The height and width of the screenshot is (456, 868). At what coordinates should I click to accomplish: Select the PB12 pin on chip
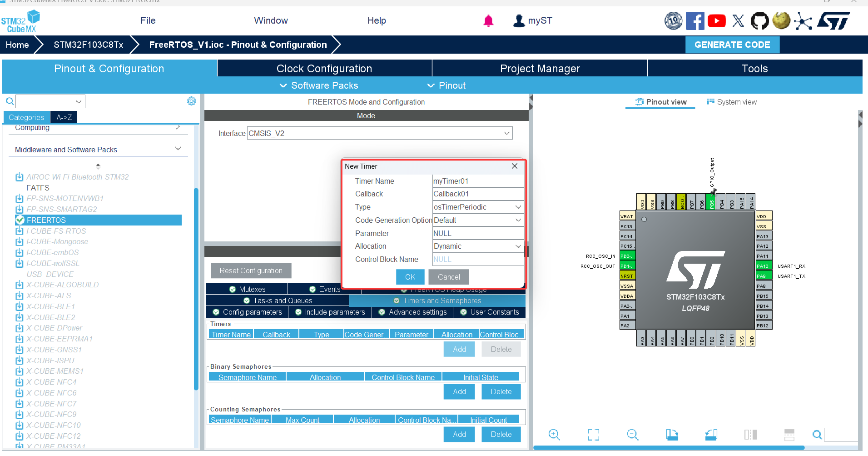764,326
